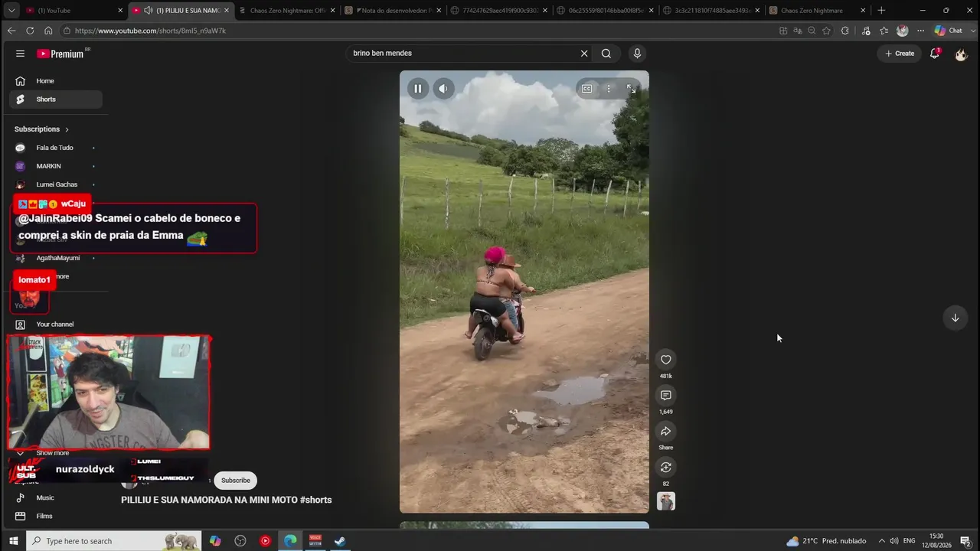Open the Fala de Tudo subscription
The width and height of the screenshot is (980, 551).
(56, 148)
